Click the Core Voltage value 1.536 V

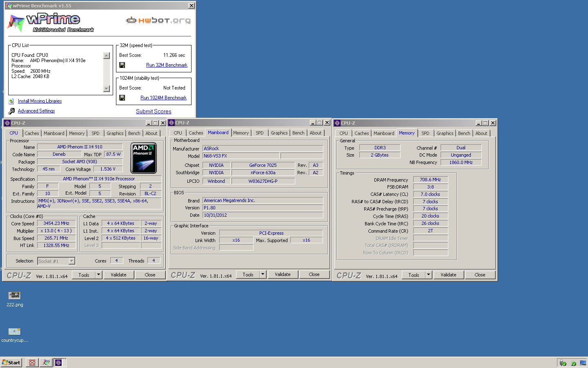point(108,169)
